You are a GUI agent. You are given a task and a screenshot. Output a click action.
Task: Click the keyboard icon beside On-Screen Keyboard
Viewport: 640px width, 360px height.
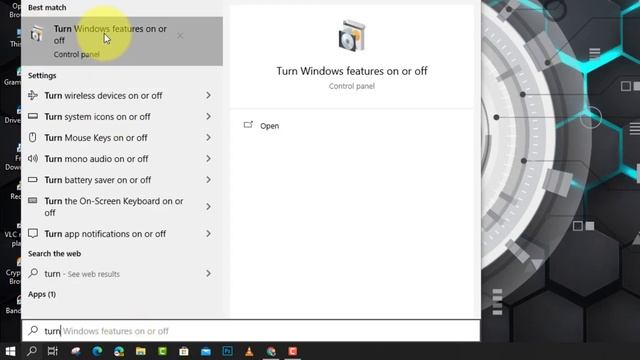click(33, 200)
